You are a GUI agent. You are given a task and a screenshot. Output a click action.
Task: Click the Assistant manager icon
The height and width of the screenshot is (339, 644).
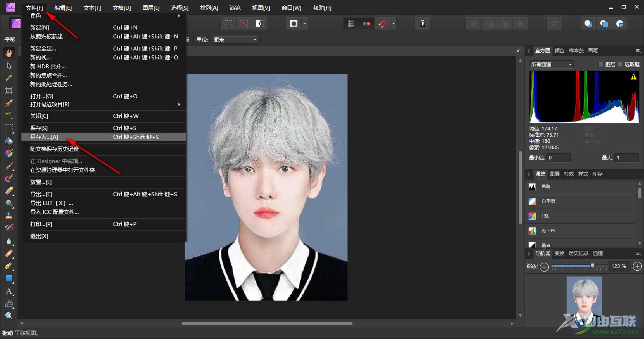[422, 24]
